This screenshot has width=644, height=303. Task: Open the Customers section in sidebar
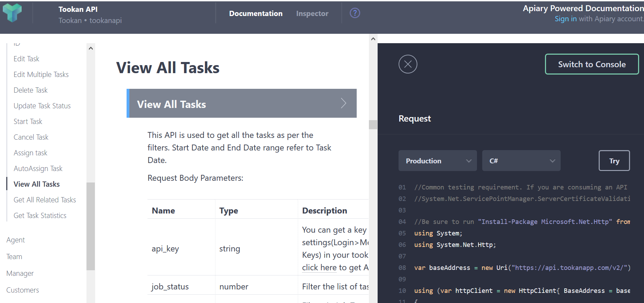pyautogui.click(x=23, y=290)
